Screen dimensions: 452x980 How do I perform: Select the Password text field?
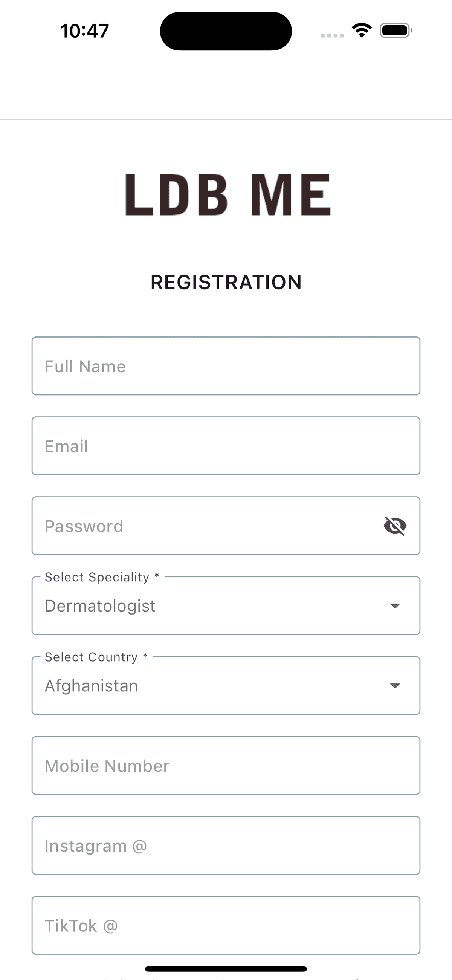click(x=205, y=526)
